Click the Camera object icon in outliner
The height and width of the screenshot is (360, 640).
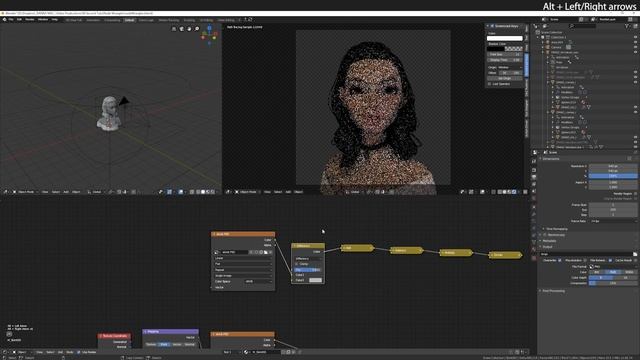coord(548,47)
